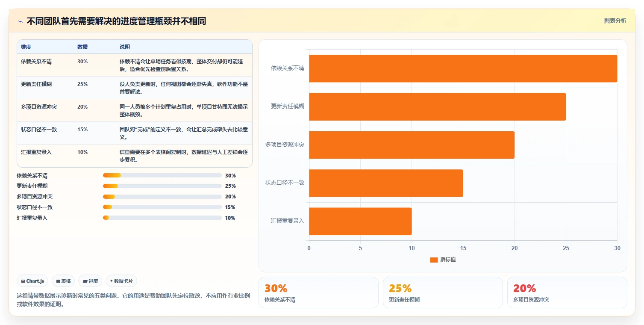
Task: Click the 多项目资源冲突 bar in the chart
Action: click(412, 145)
